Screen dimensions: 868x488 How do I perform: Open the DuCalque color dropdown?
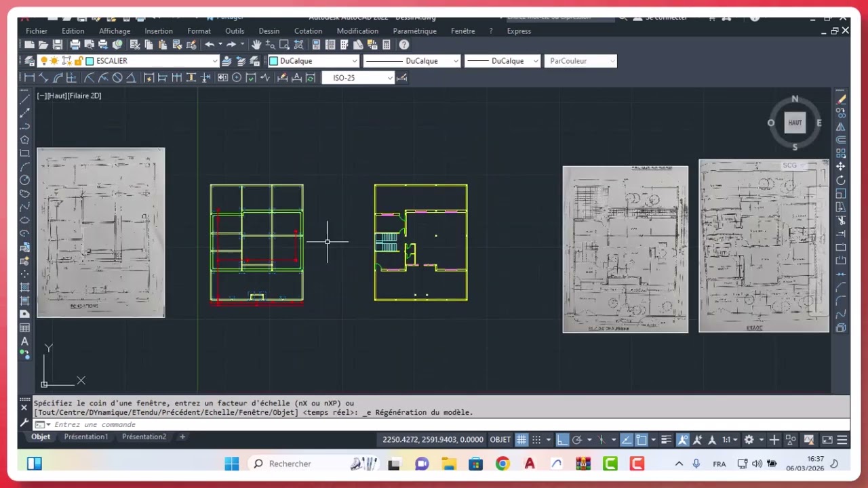[354, 61]
